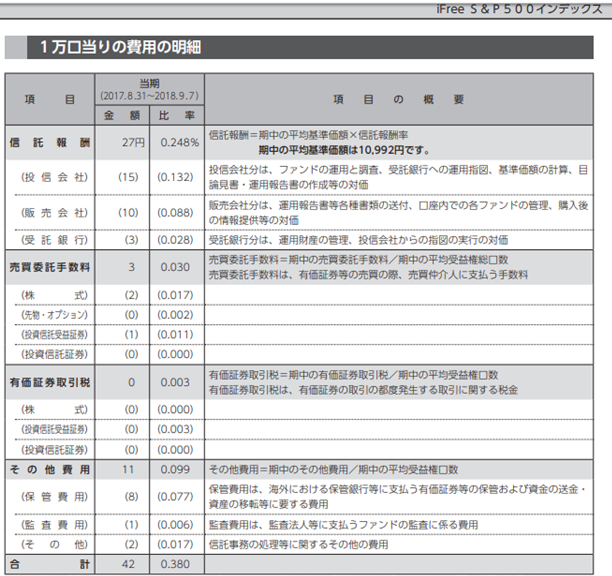Click the description '信託事務の処理等に関するその他の費用'
The height and width of the screenshot is (576, 612).
click(x=299, y=544)
